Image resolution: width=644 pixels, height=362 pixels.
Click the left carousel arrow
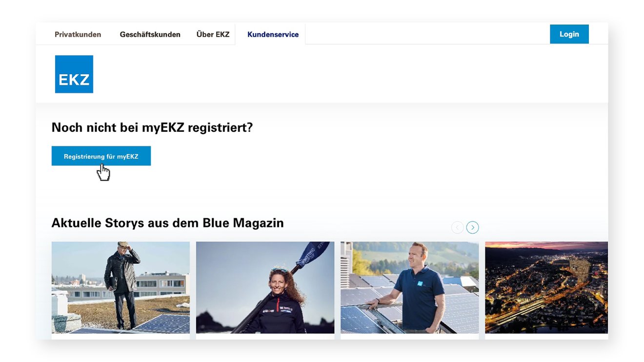click(x=458, y=227)
